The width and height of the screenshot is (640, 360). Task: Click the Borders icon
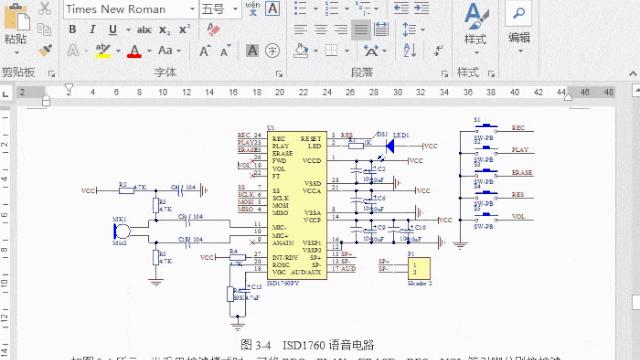[x=331, y=51]
